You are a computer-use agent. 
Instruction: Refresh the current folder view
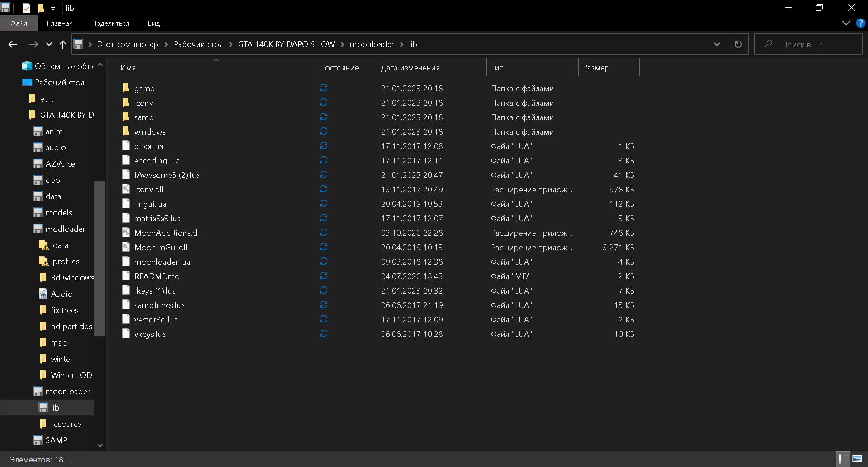click(738, 44)
